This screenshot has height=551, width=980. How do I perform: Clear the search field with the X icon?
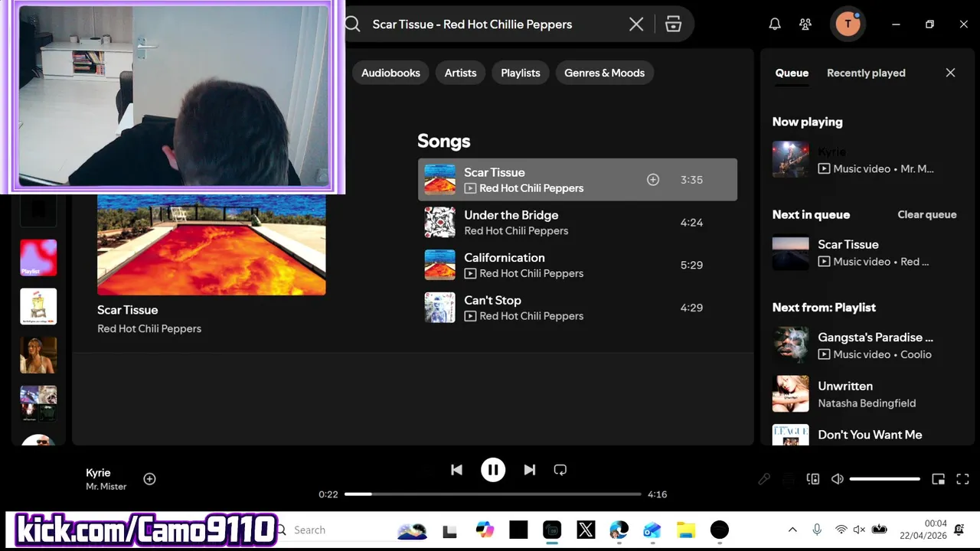(636, 24)
